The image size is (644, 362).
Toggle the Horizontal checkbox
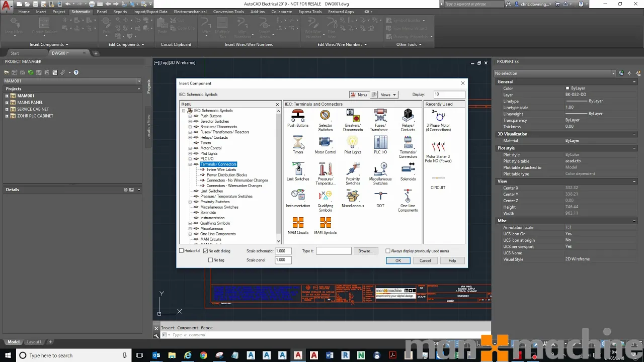182,251
